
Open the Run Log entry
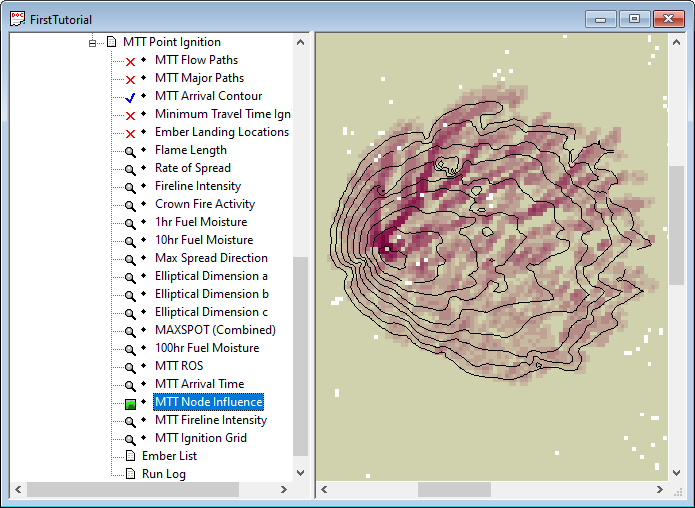click(x=163, y=474)
